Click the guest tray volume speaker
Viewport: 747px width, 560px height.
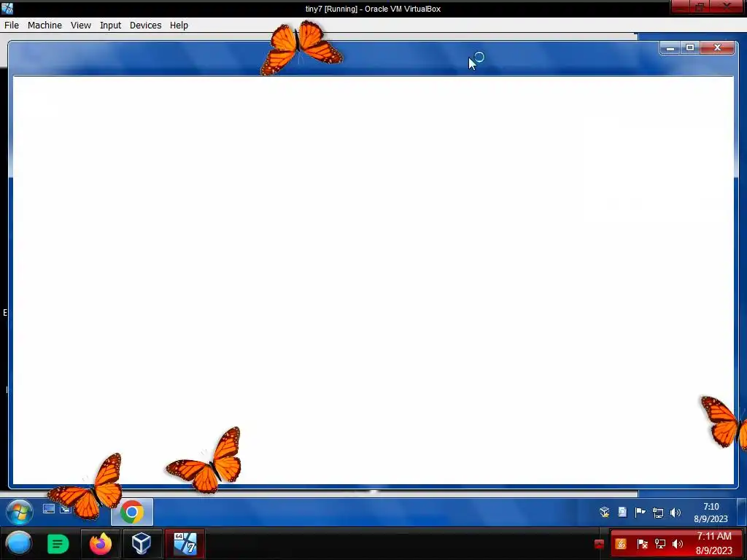pos(675,513)
